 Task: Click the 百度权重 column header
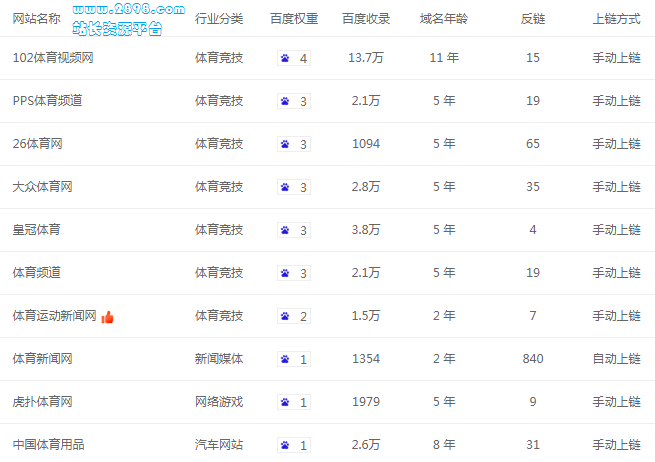294,19
